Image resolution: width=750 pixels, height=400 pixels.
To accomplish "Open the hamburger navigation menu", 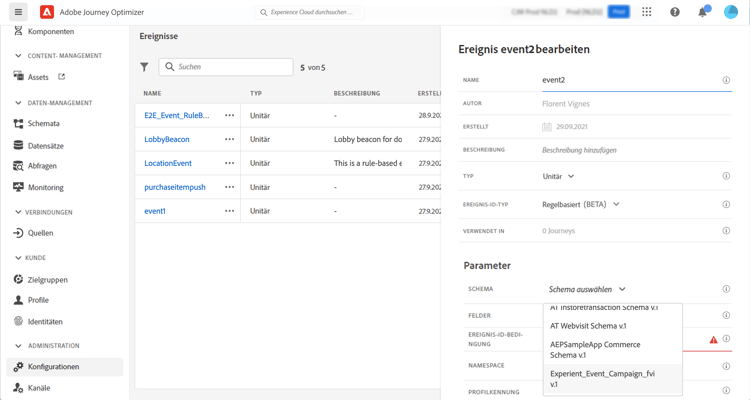I will tap(18, 12).
